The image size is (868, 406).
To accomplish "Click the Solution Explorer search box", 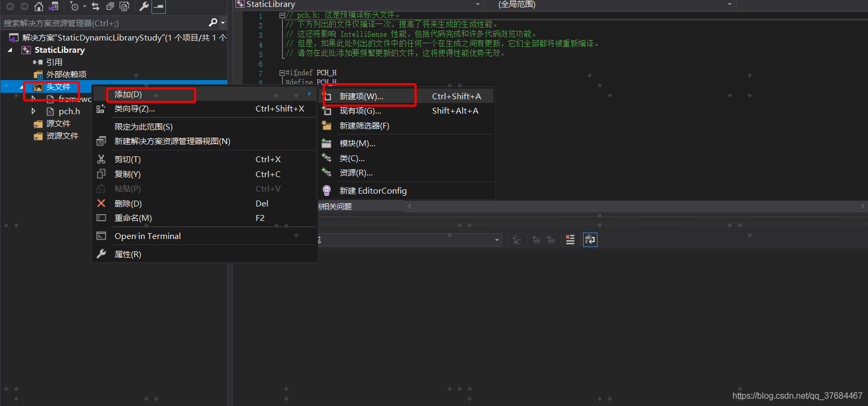I will [x=104, y=23].
